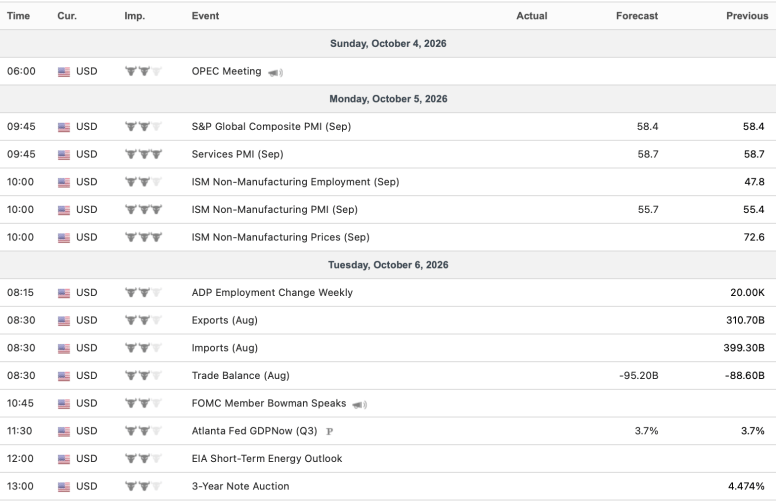This screenshot has width=776, height=503.
Task: Click the 72.6 previous value for ISM Prices
Action: 754,238
